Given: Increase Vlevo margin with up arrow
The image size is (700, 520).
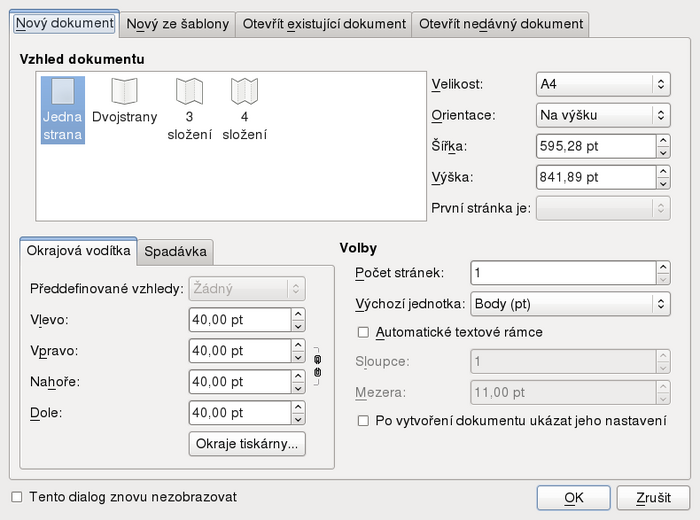Looking at the screenshot, I should 298,314.
